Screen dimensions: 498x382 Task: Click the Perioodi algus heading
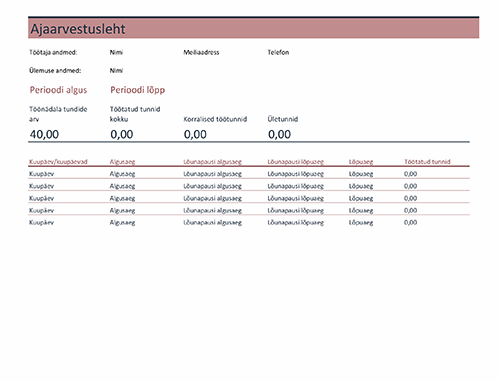coord(58,90)
